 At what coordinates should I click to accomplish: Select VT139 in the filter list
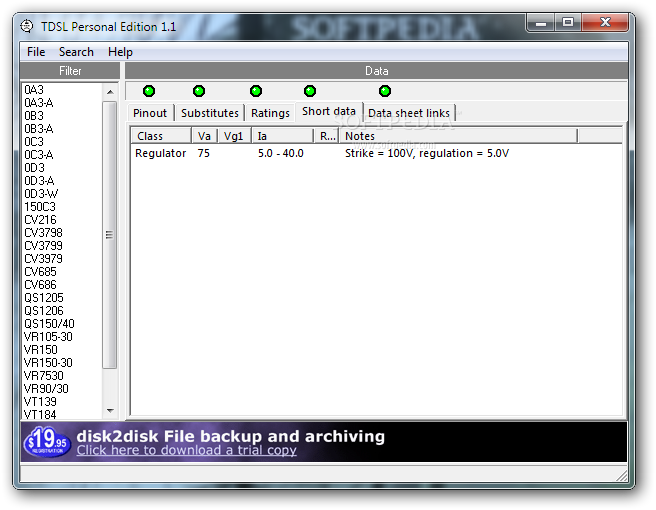(x=40, y=401)
